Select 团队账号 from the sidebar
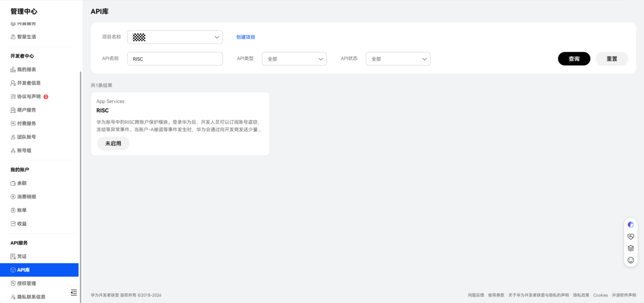The width and height of the screenshot is (644, 303). point(26,137)
